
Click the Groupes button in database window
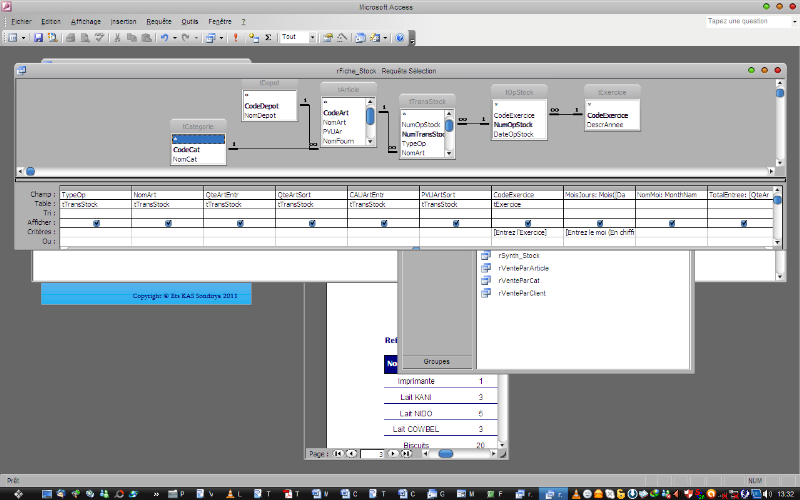tap(437, 361)
